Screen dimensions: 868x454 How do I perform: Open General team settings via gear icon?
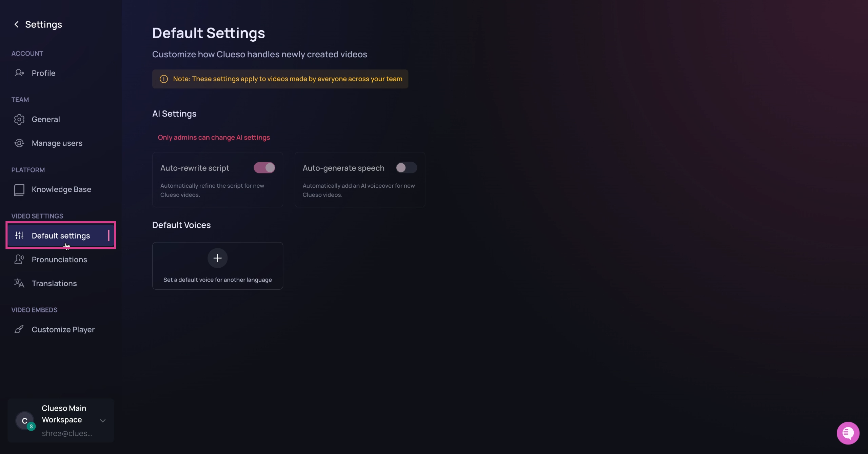[19, 119]
